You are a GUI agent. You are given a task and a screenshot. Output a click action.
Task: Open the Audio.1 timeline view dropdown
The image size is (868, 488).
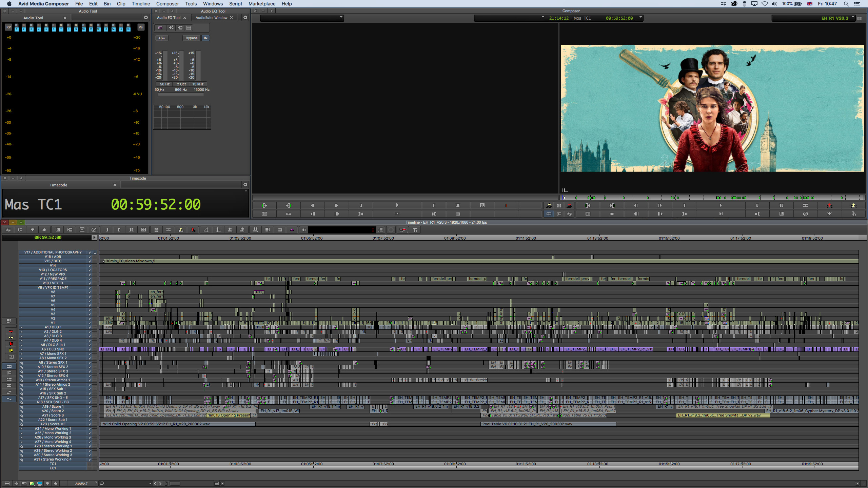(x=83, y=483)
